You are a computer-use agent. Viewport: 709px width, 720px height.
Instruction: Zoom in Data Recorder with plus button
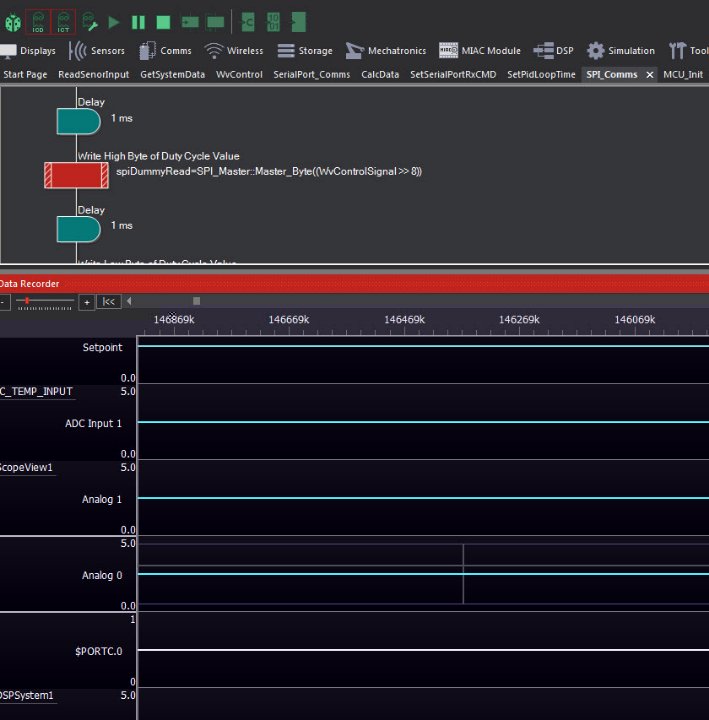[x=87, y=302]
